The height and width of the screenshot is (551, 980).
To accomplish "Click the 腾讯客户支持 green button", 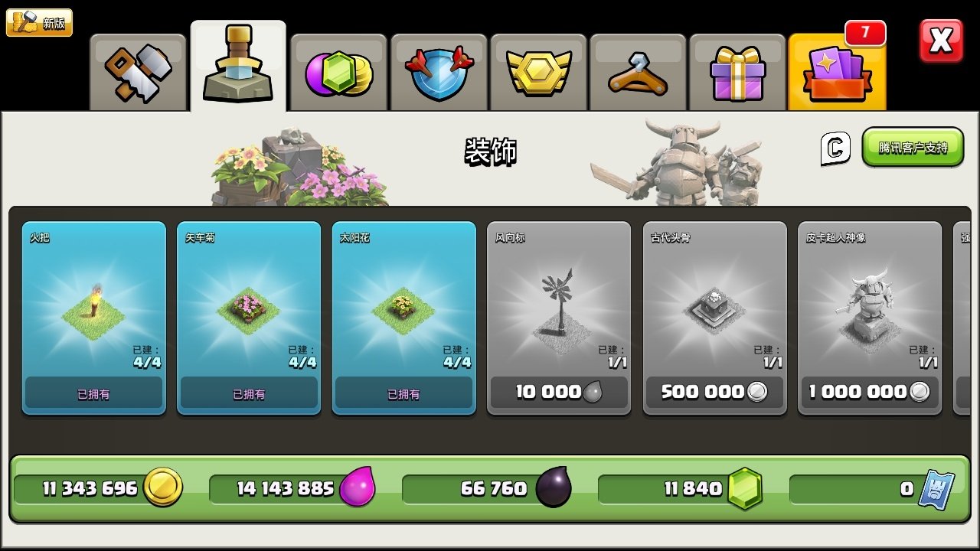I will click(x=913, y=147).
